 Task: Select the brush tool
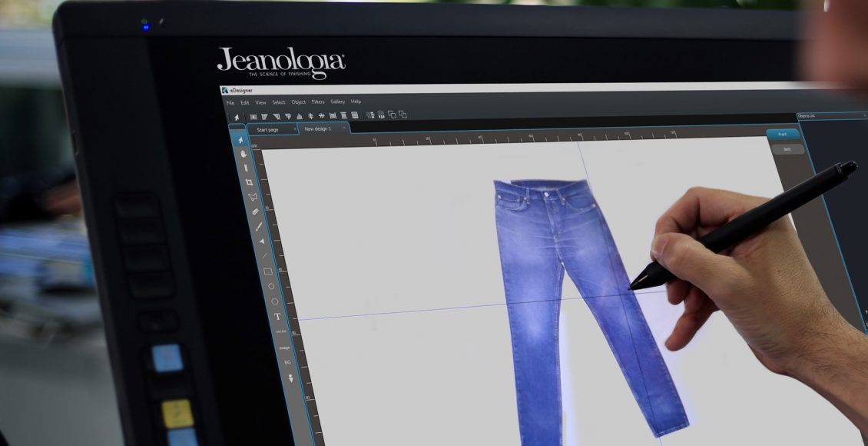[259, 226]
